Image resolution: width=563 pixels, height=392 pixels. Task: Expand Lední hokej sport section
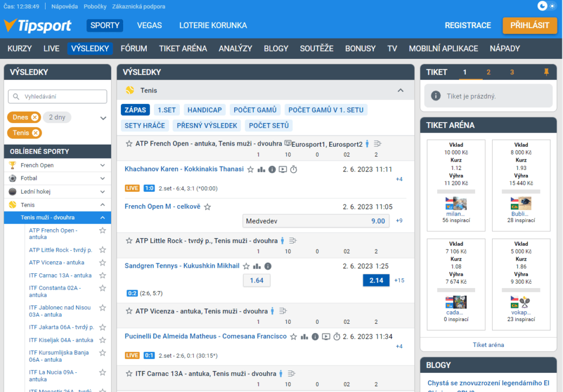[102, 192]
